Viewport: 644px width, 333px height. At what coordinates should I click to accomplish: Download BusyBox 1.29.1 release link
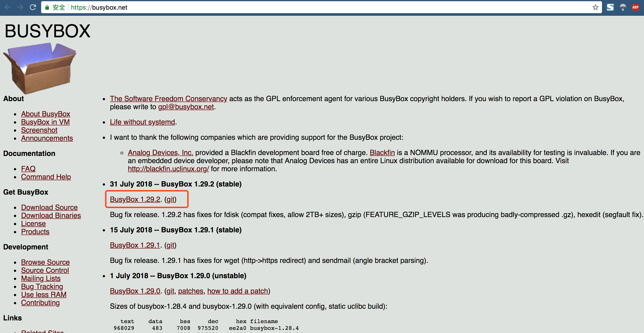click(135, 245)
